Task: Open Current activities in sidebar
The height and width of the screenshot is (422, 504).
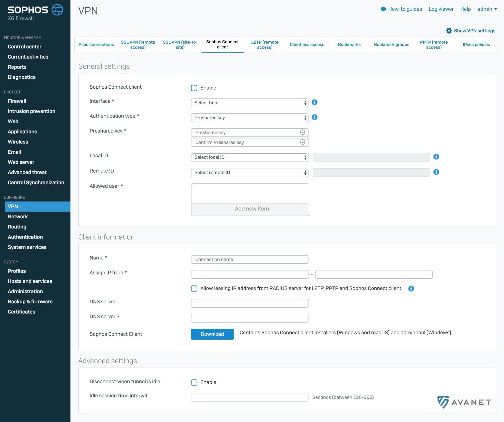Action: coord(28,57)
